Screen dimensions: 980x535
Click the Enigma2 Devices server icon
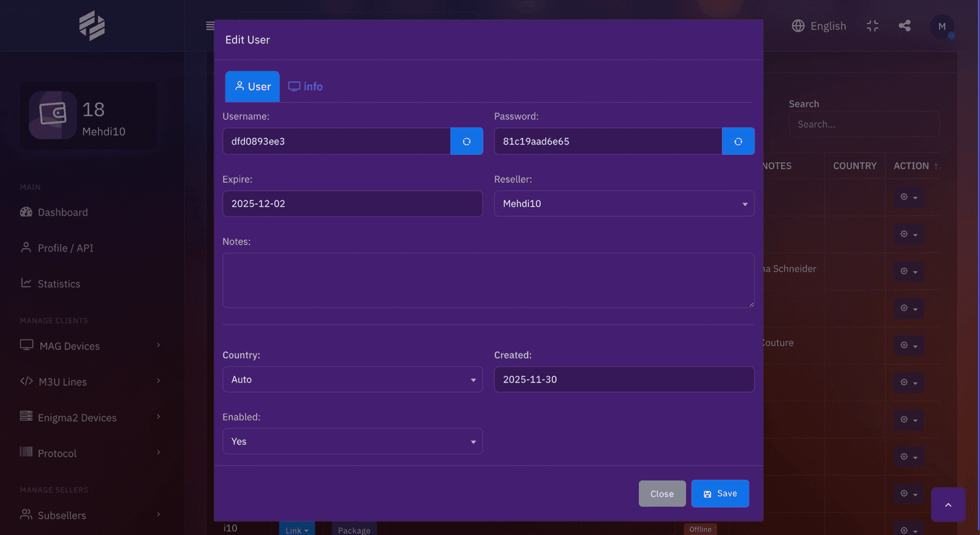[26, 416]
